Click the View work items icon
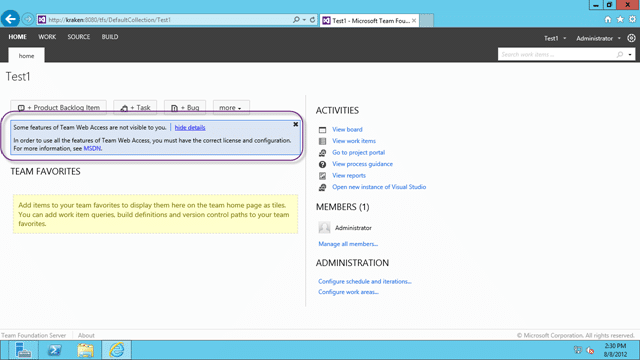This screenshot has width=640, height=360. coord(322,141)
